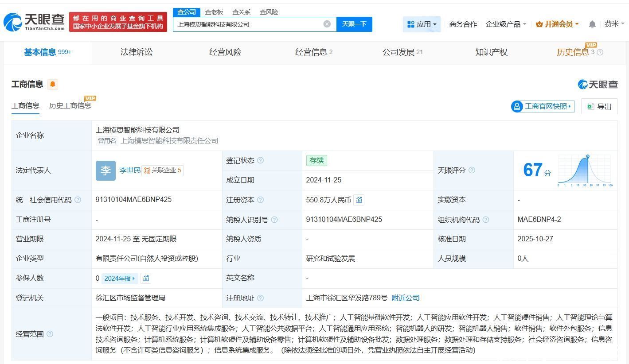Click into the company search input field
The height and width of the screenshot is (364, 629).
248,24
